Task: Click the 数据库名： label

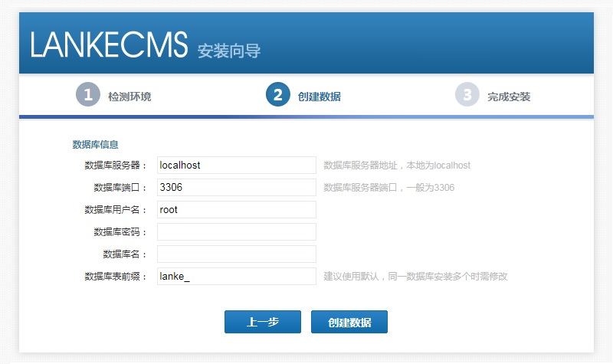Action: pos(125,254)
